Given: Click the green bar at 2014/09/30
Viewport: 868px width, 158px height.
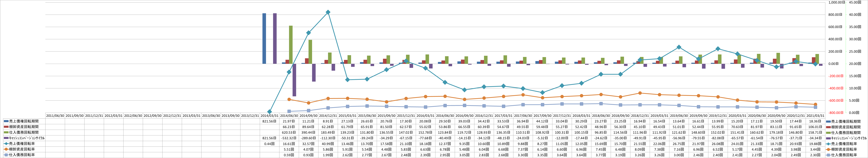Looking at the screenshot, I should (x=310, y=52).
